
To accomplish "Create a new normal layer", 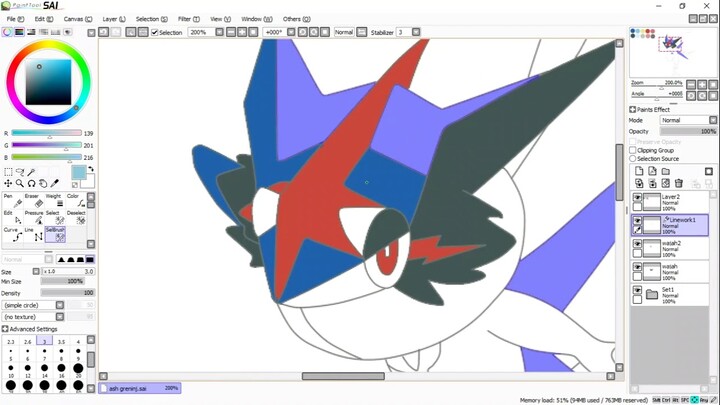I will (x=639, y=171).
